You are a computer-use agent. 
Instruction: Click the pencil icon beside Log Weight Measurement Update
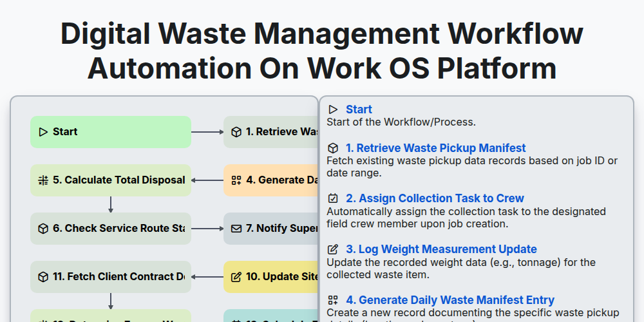click(x=333, y=249)
